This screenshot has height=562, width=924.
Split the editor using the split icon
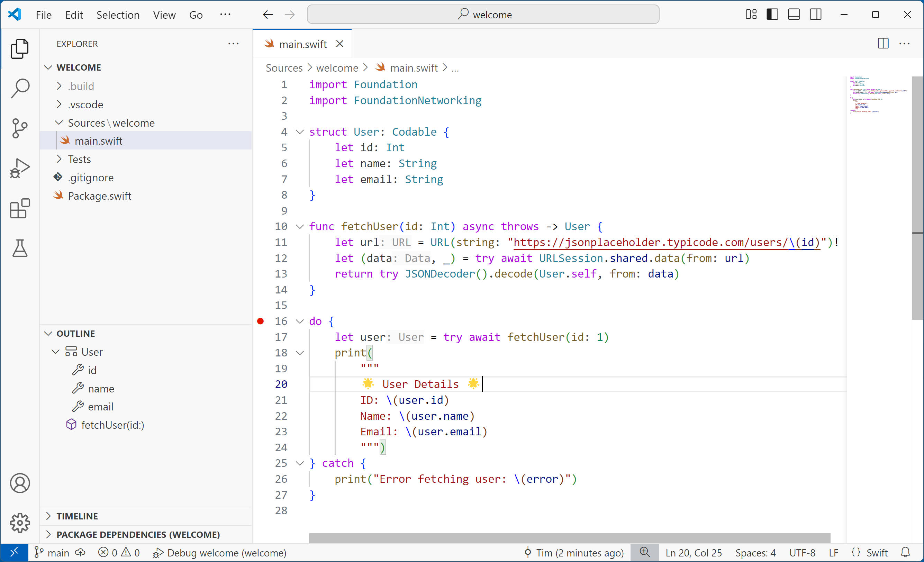pos(882,44)
